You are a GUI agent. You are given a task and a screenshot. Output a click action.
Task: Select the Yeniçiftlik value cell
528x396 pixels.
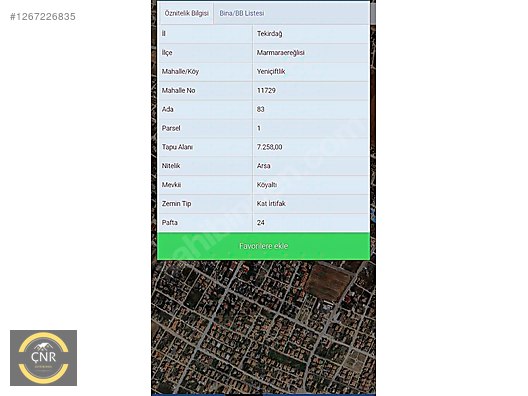point(311,71)
